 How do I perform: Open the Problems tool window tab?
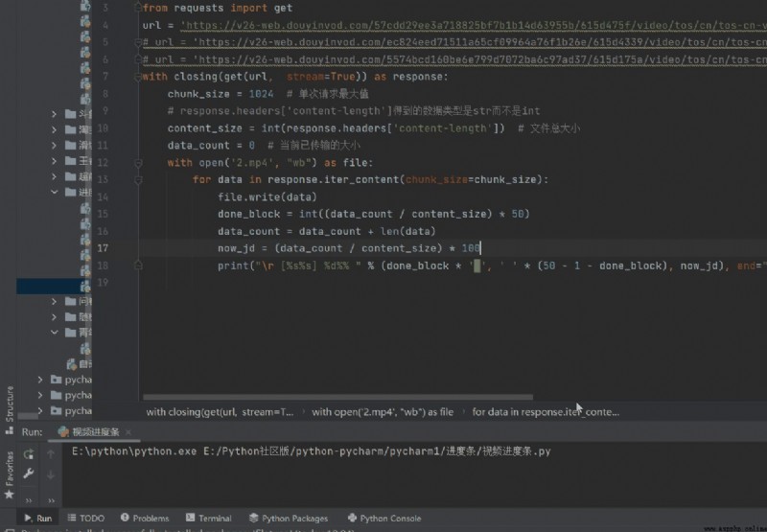[x=145, y=518]
